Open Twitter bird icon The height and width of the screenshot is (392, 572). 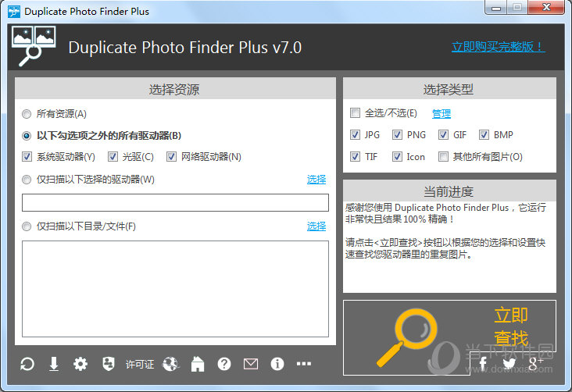(509, 363)
